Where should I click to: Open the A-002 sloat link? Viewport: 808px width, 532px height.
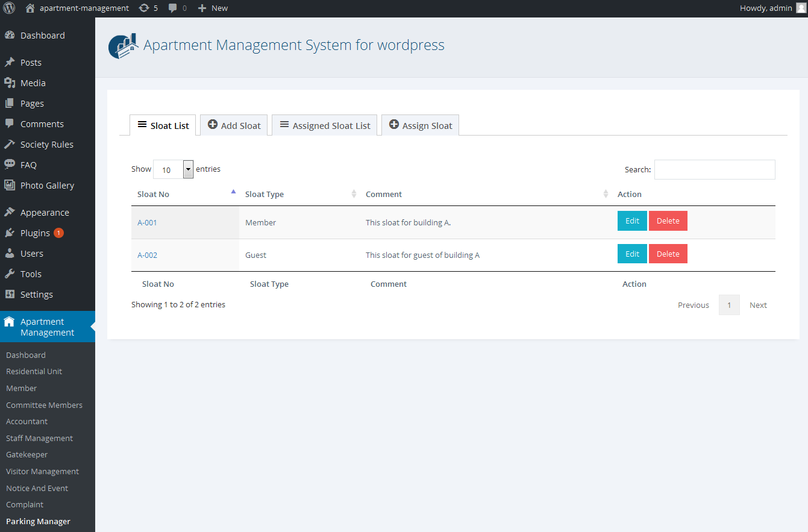(147, 255)
